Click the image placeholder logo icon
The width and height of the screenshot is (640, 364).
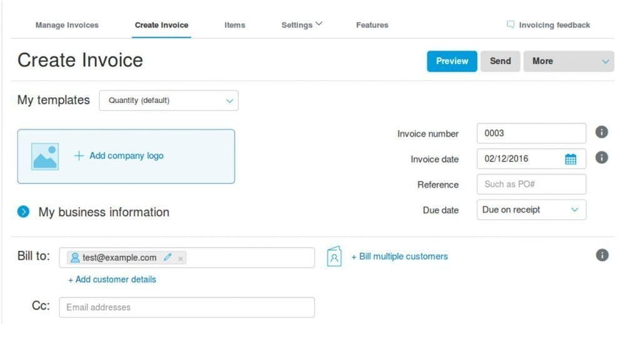click(x=45, y=157)
